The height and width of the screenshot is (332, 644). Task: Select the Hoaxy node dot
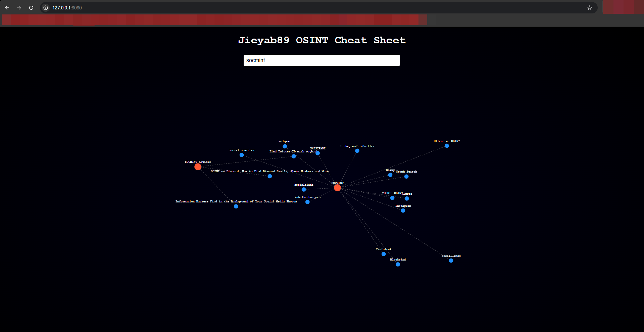pyautogui.click(x=390, y=175)
